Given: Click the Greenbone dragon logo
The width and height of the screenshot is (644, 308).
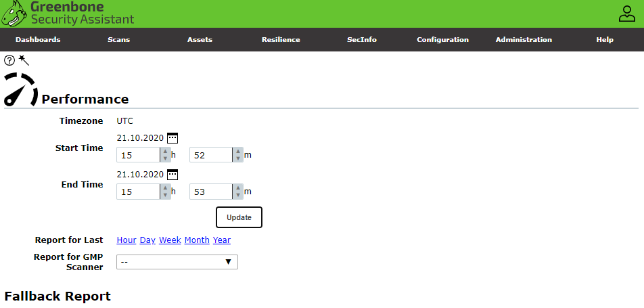Looking at the screenshot, I should pos(15,14).
